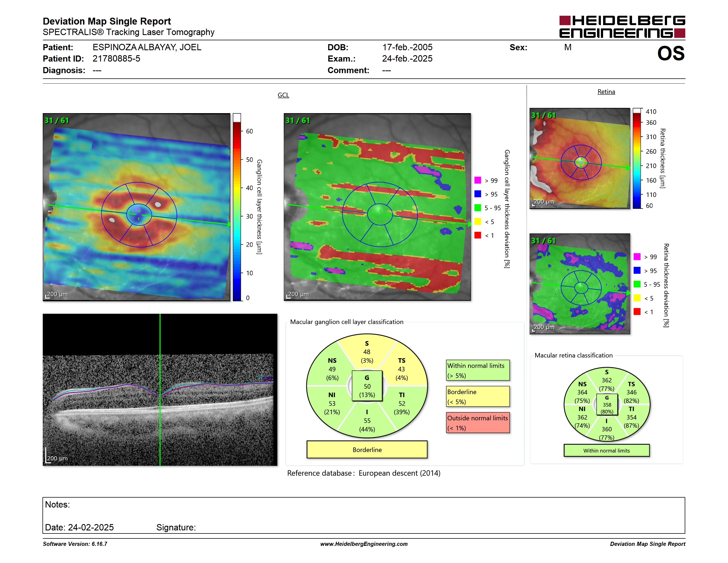This screenshot has width=728, height=563.
Task: Click the Borderline GCL classification result bar
Action: [367, 450]
